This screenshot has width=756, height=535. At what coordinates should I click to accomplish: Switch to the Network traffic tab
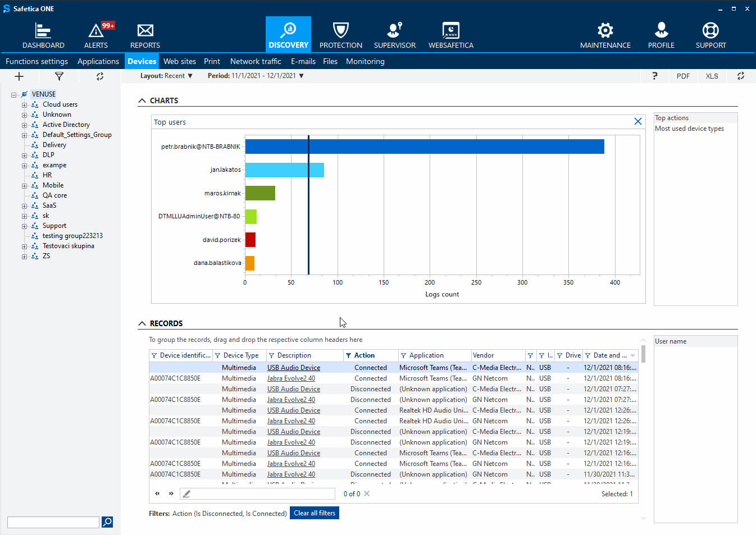click(x=256, y=61)
